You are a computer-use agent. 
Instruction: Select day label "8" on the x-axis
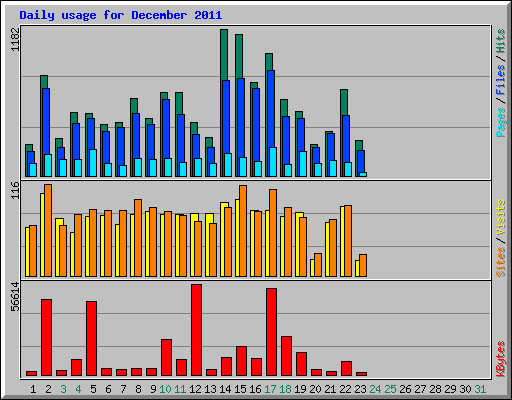[138, 389]
